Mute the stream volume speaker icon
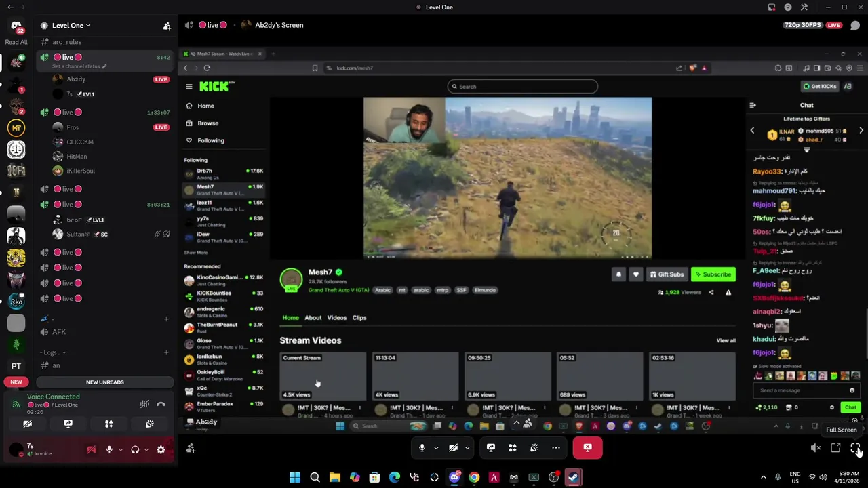The image size is (868, 488). pos(816,448)
